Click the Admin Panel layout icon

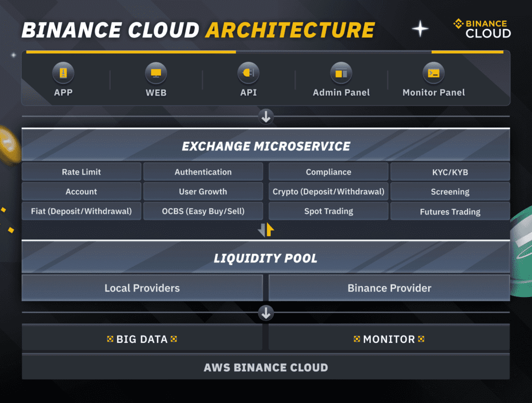click(x=341, y=73)
